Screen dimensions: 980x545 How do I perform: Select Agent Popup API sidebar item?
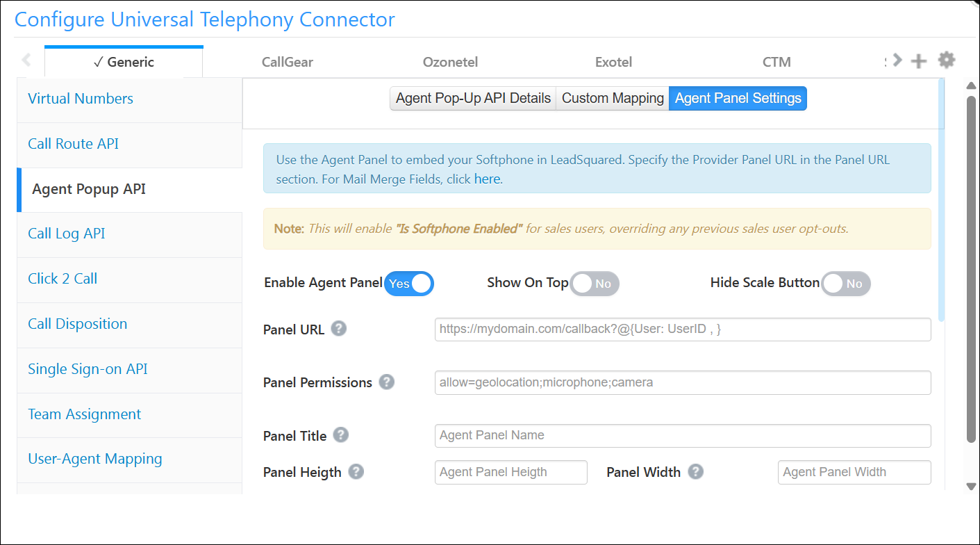point(129,189)
